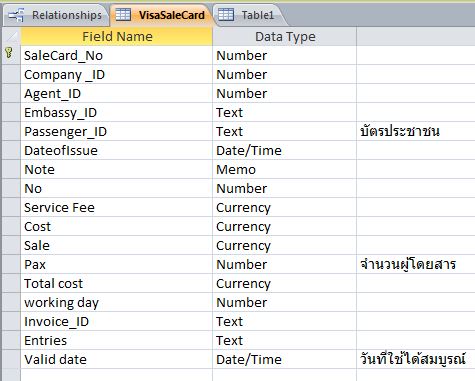Image resolution: width=475 pixels, height=381 pixels.
Task: Click the select-all corner box of grid
Action: pyautogui.click(x=11, y=36)
